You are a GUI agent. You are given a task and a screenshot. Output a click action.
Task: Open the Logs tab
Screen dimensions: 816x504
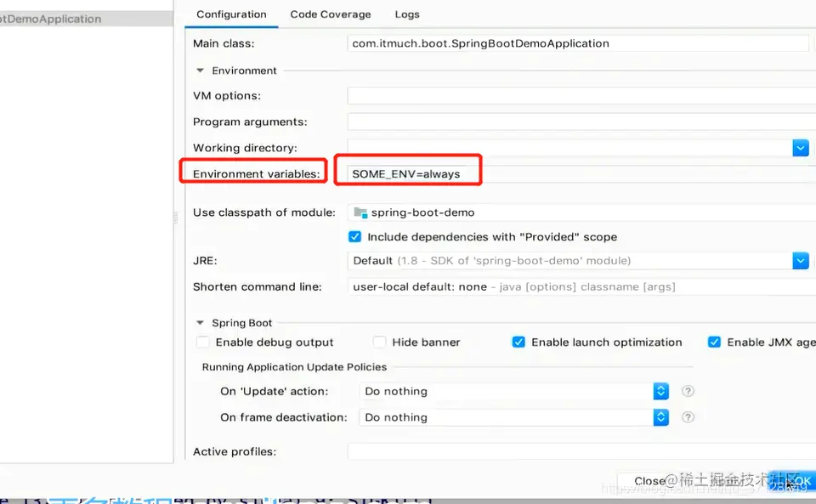[x=407, y=14]
